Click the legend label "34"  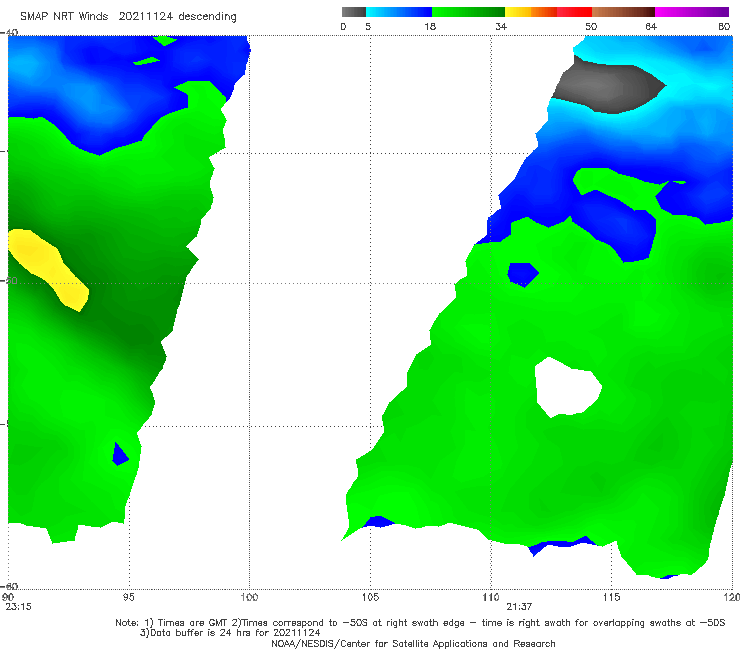click(x=501, y=26)
